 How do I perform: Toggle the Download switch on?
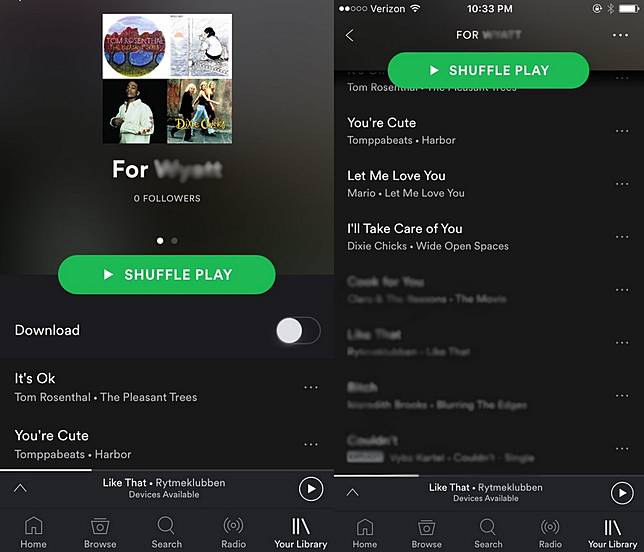(299, 331)
